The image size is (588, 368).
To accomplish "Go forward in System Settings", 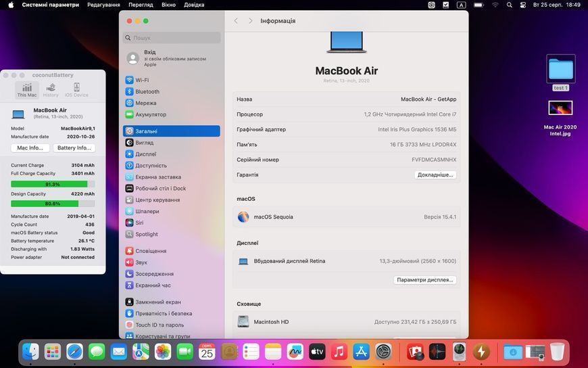I will (251, 21).
